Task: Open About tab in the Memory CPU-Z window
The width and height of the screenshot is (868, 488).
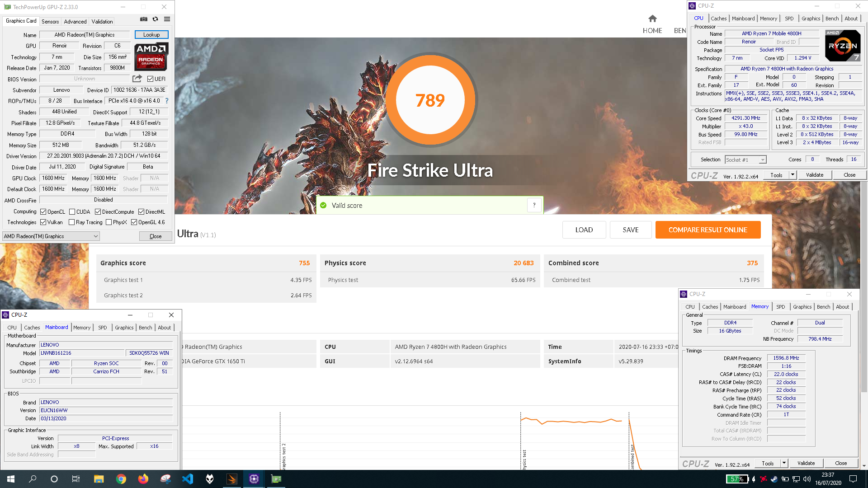Action: click(x=842, y=307)
